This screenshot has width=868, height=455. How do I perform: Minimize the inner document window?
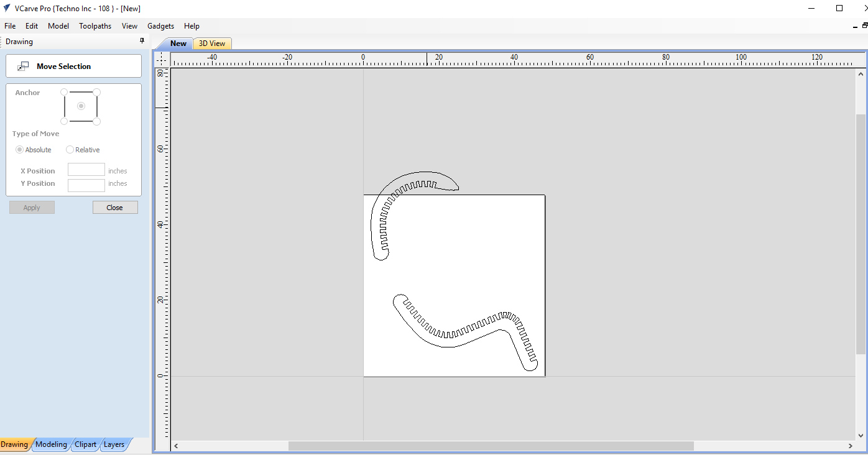(x=855, y=26)
